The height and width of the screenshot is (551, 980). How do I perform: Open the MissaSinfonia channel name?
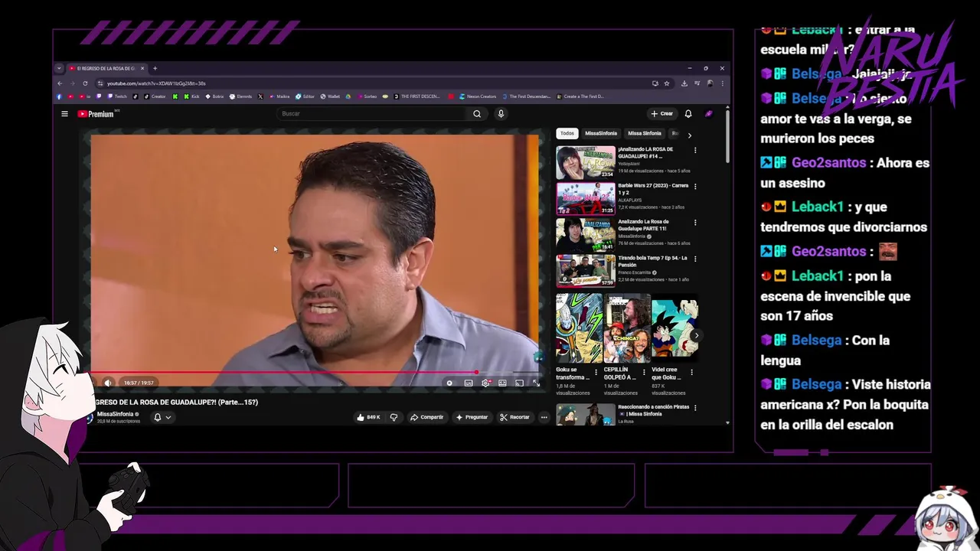(x=115, y=414)
